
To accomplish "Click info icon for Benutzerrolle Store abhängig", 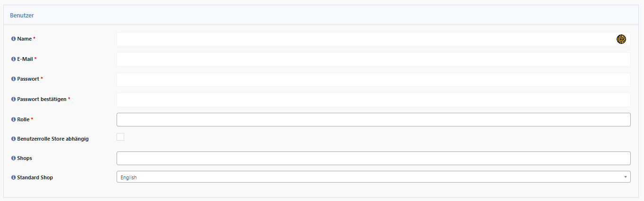I will [x=14, y=139].
